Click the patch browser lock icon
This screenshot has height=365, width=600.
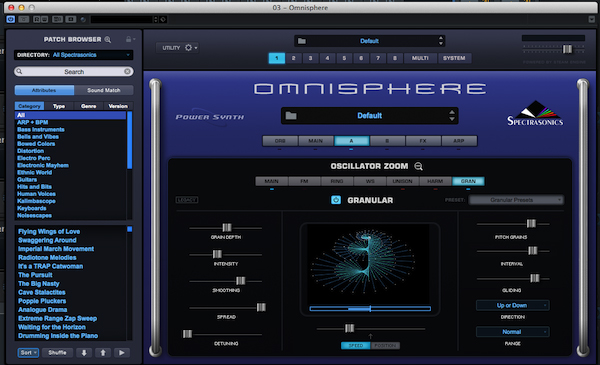[x=129, y=39]
